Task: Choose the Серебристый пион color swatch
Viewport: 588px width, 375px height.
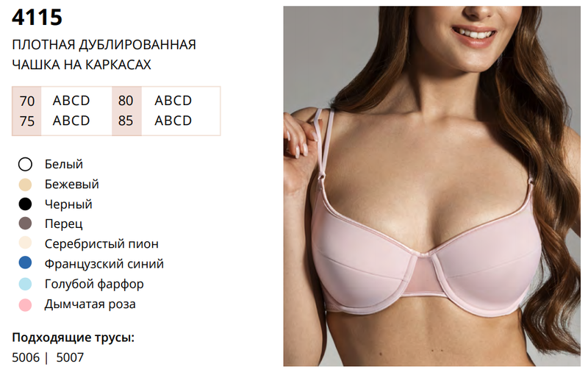Action: [25, 243]
